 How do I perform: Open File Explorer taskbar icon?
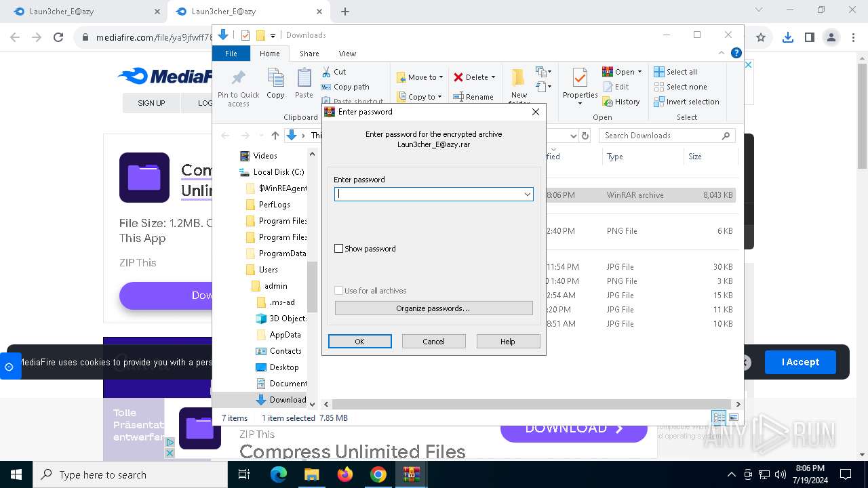coord(311,474)
